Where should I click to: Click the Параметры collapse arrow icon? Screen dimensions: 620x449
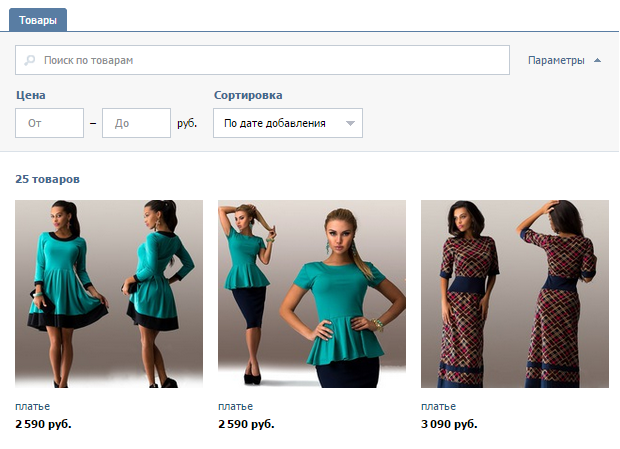point(597,60)
